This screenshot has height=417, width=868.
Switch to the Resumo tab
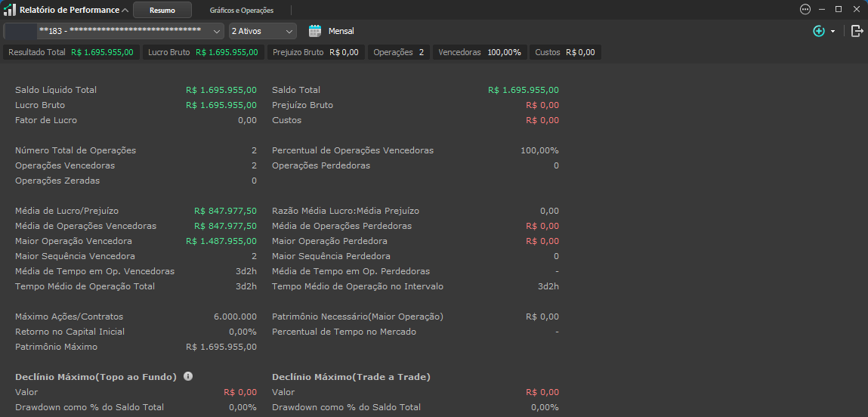[162, 10]
